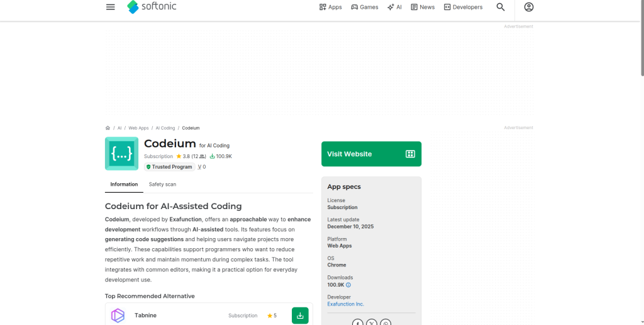The height and width of the screenshot is (325, 644).
Task: Click 'Codeium for AI-Assisted Coding' heading
Action: 174,206
